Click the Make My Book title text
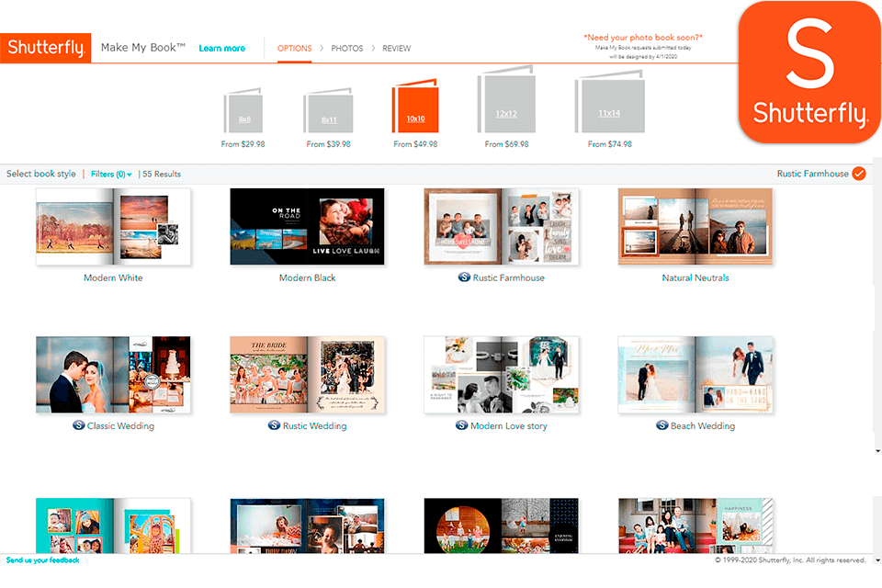 [x=143, y=48]
